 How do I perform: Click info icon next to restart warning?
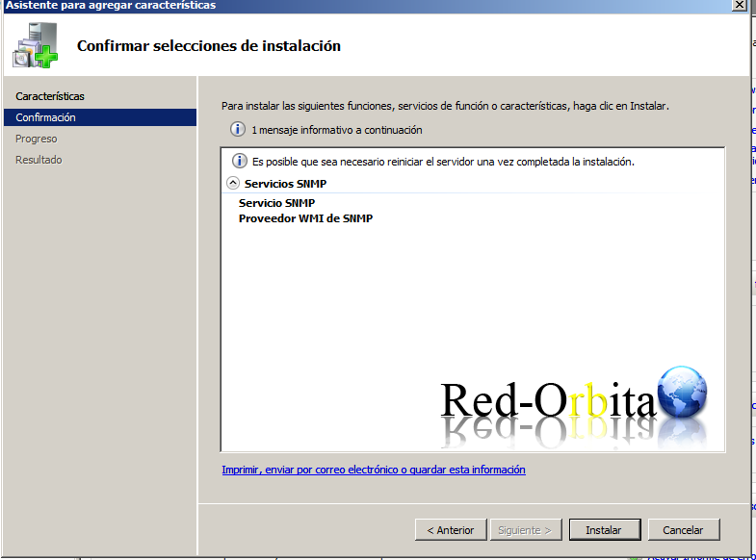[240, 162]
